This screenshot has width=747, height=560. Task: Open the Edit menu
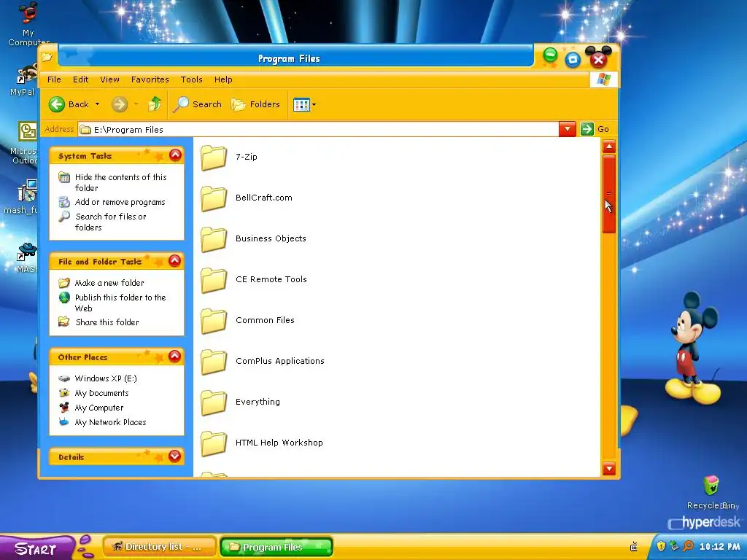[x=80, y=79]
